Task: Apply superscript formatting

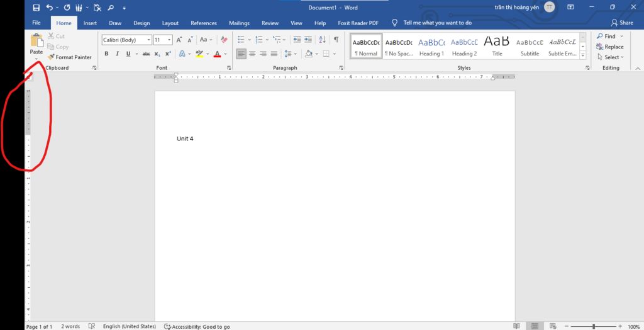Action: click(x=168, y=54)
